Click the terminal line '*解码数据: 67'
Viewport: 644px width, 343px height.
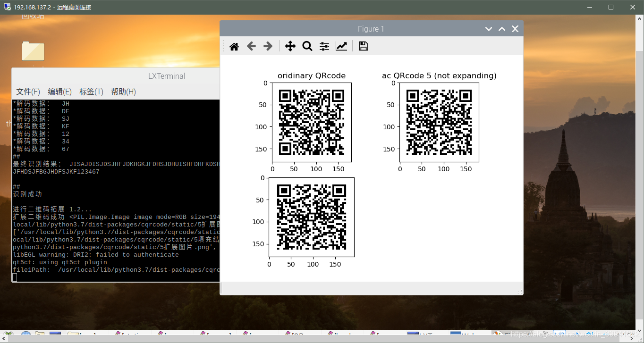(41, 149)
